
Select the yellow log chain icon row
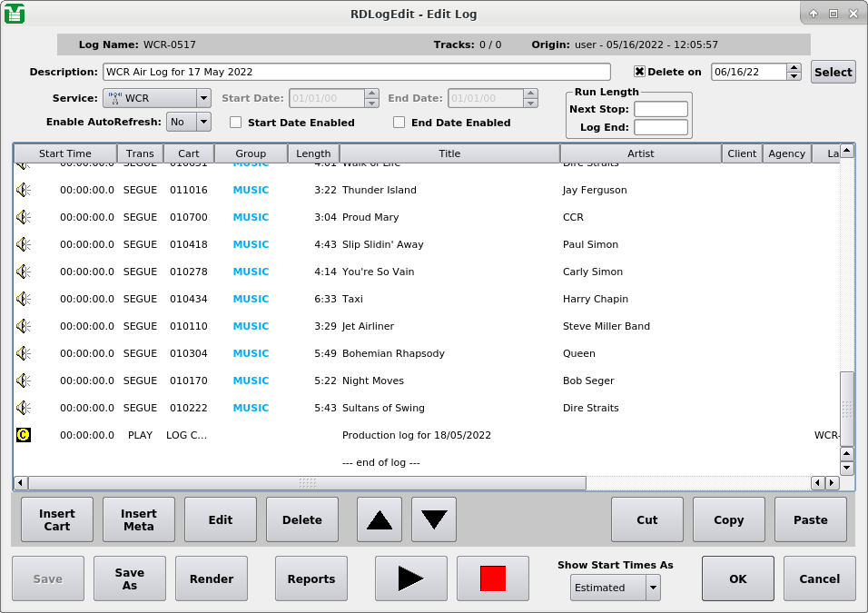tap(24, 435)
